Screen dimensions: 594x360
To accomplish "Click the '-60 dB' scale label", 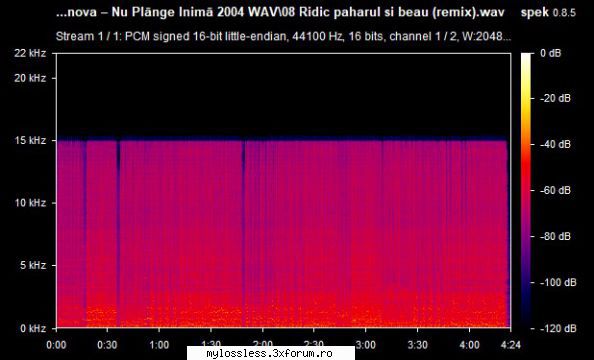I will point(555,190).
